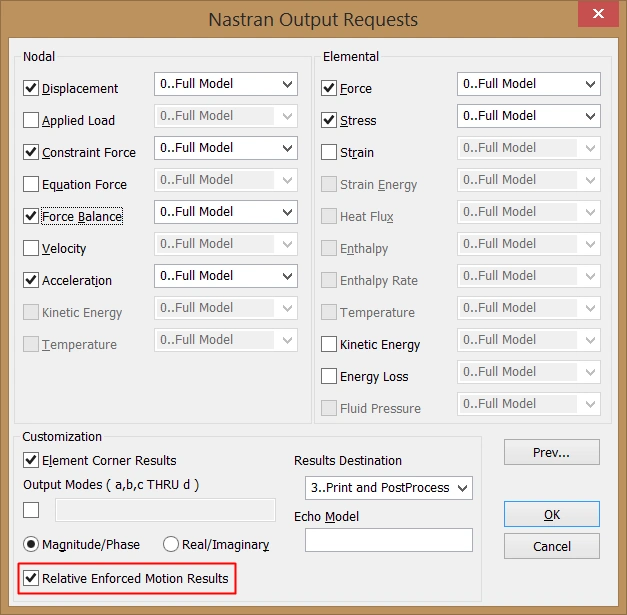Select the Real/Imaginary radio button
The width and height of the screenshot is (627, 615).
tap(171, 544)
